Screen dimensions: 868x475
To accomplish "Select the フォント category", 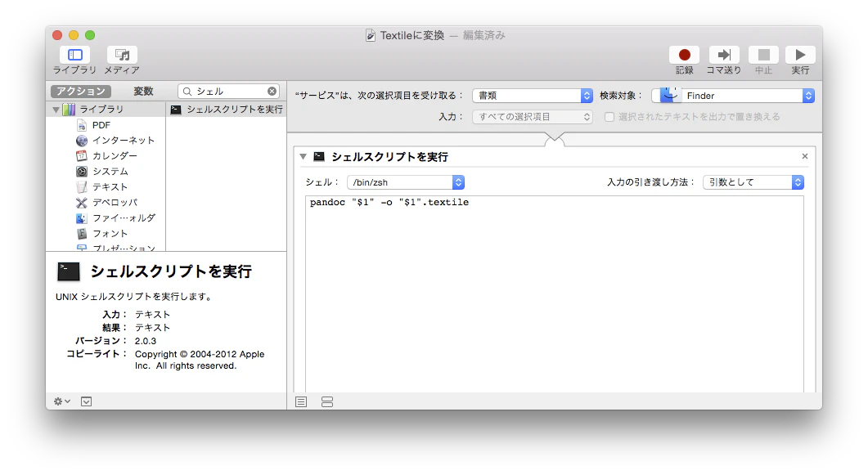I will [x=110, y=233].
